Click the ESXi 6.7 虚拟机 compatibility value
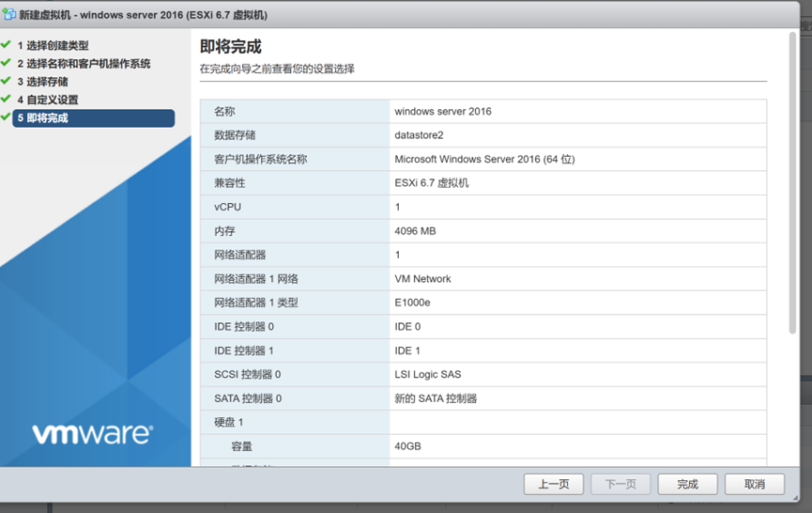 (432, 183)
